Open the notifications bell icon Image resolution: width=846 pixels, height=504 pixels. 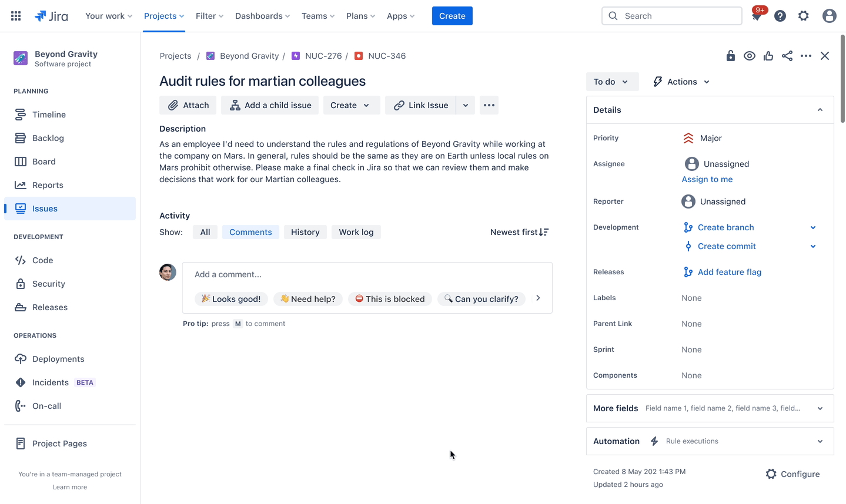click(757, 16)
